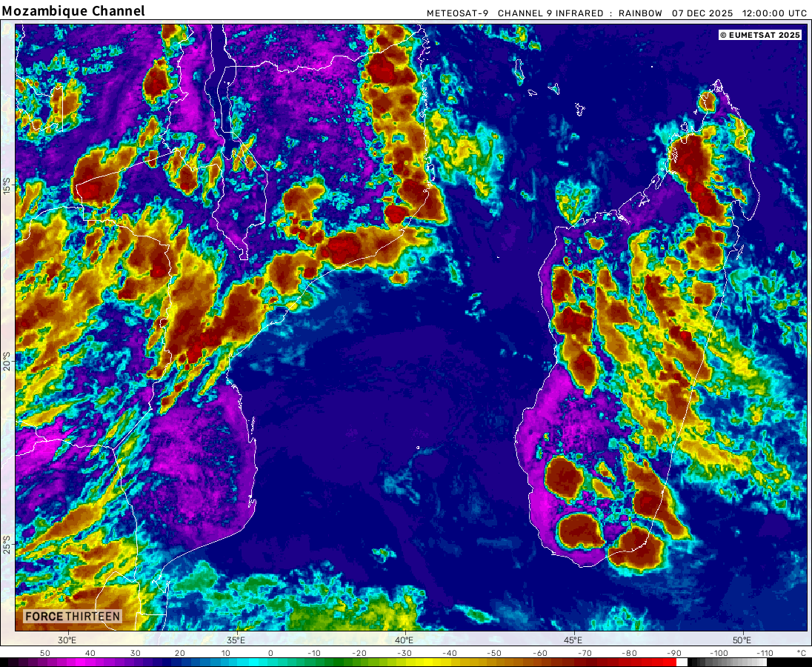This screenshot has height=667, width=812.
Task: Click the EUMETSAT 2025 copyright badge
Action: tap(760, 35)
